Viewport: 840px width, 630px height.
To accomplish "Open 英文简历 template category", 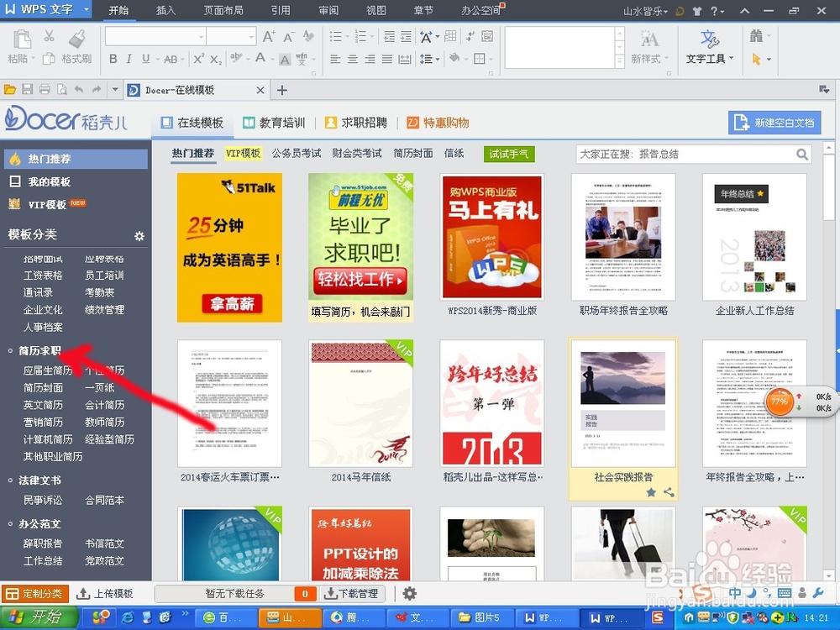I will (43, 405).
